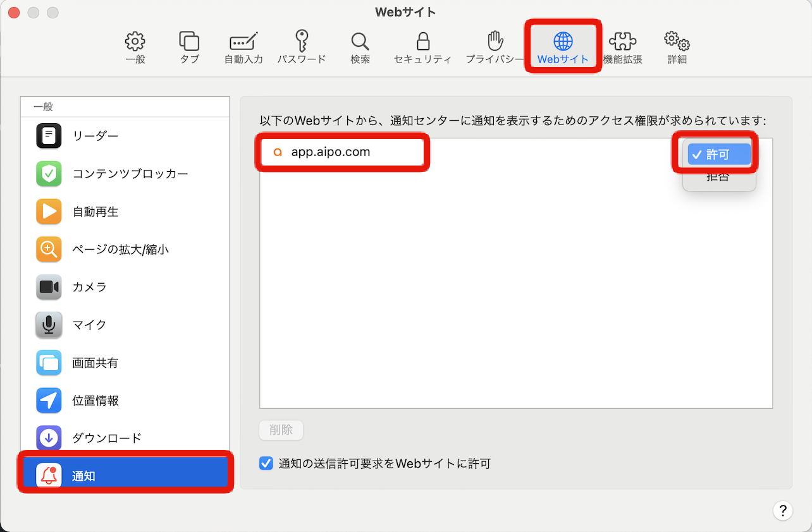Open the 自動入力 autofill preferences
Screen dimensions: 812x532
243,48
